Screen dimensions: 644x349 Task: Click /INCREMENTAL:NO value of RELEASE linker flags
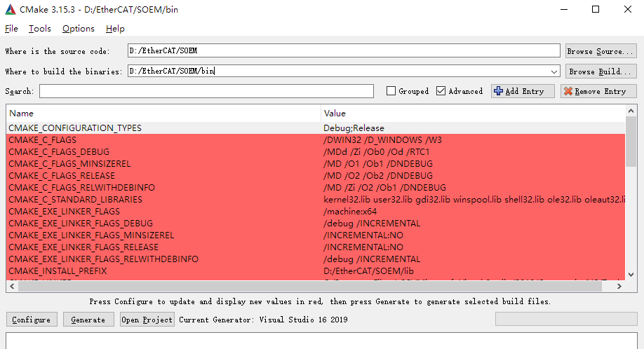pyautogui.click(x=363, y=247)
